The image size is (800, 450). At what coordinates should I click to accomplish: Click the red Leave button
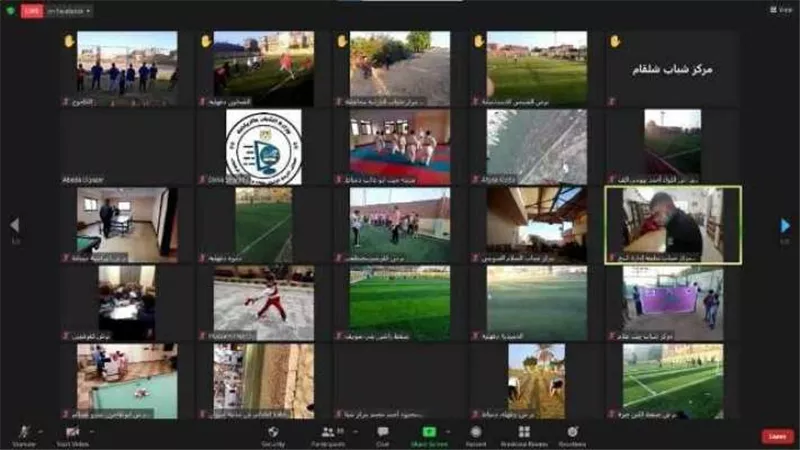click(778, 436)
